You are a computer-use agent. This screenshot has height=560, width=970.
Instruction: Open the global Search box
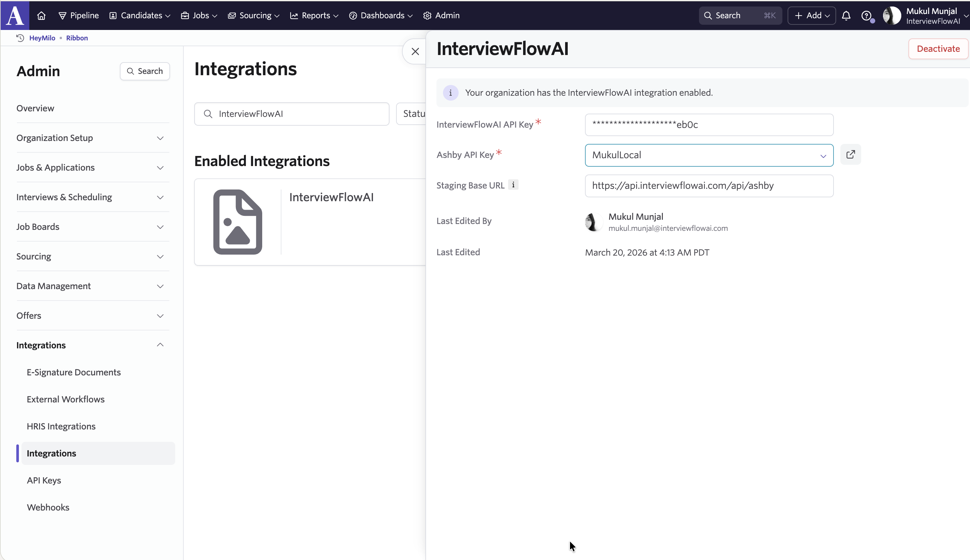point(740,16)
